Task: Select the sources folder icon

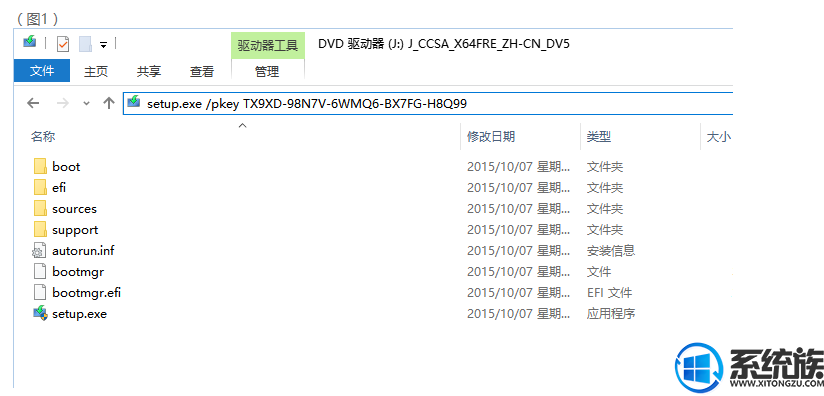Action: click(40, 209)
